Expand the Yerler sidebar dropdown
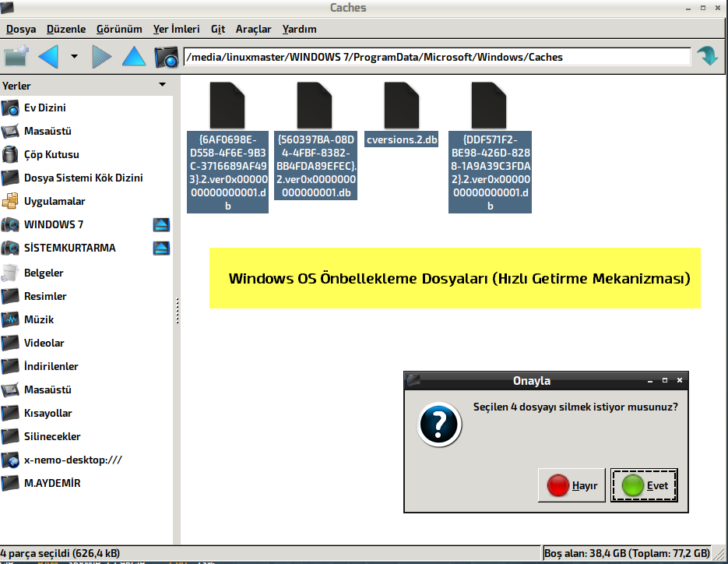 [162, 85]
